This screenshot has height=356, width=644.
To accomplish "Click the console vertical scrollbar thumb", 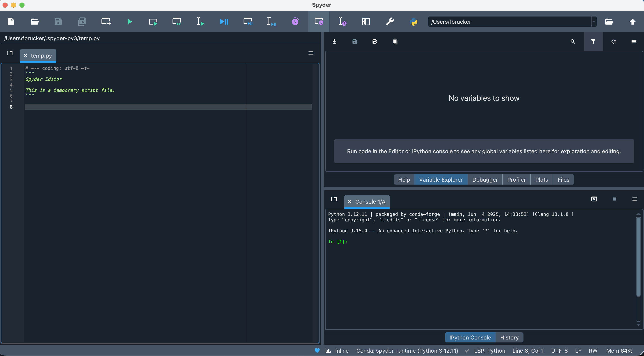I will click(x=638, y=257).
